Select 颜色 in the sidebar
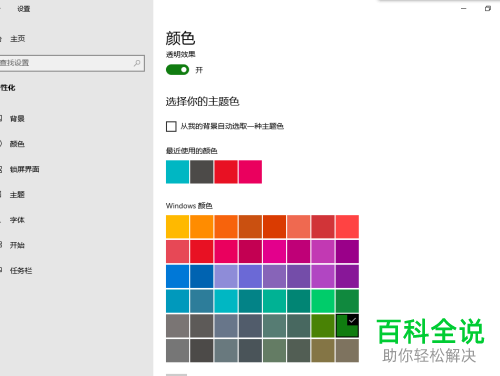Viewport: 500px width, 376px height. tap(17, 144)
